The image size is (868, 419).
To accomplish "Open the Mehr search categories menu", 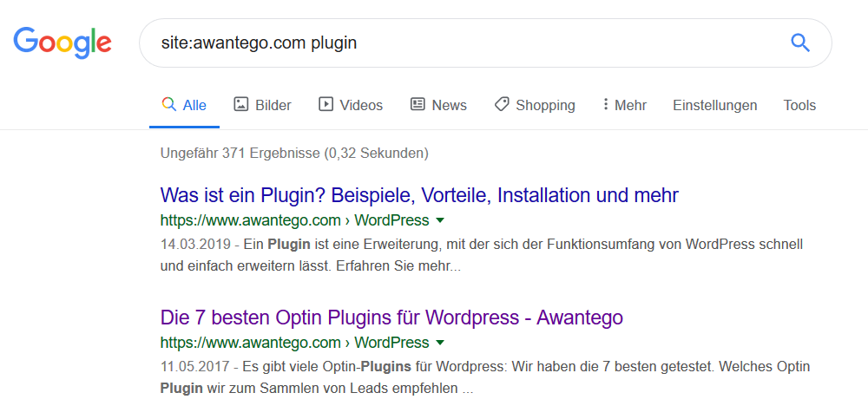I will [x=624, y=105].
